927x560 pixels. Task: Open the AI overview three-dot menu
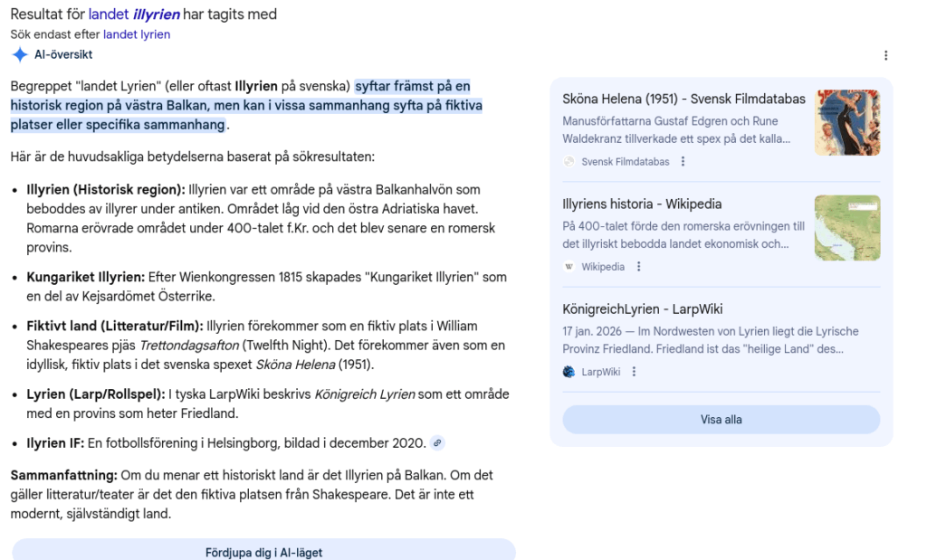[885, 55]
